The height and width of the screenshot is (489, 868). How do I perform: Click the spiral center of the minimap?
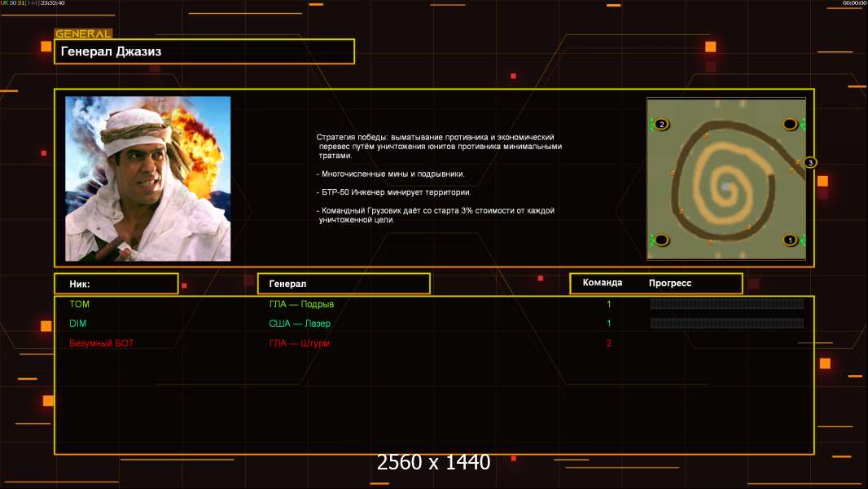click(726, 187)
